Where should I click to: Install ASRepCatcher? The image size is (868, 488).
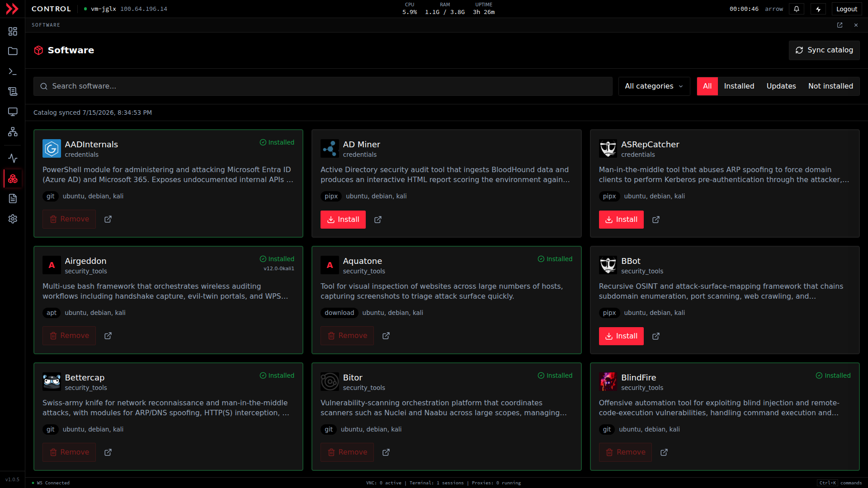(621, 220)
